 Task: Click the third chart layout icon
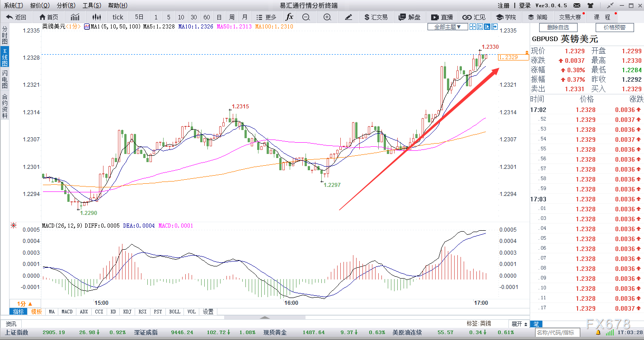click(x=487, y=27)
